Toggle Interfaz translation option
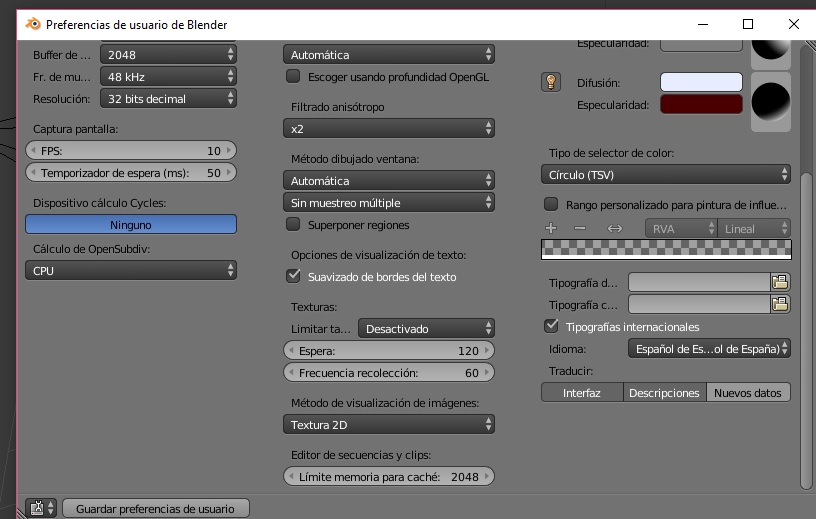Screen dimensions: 816x519 tap(582, 393)
